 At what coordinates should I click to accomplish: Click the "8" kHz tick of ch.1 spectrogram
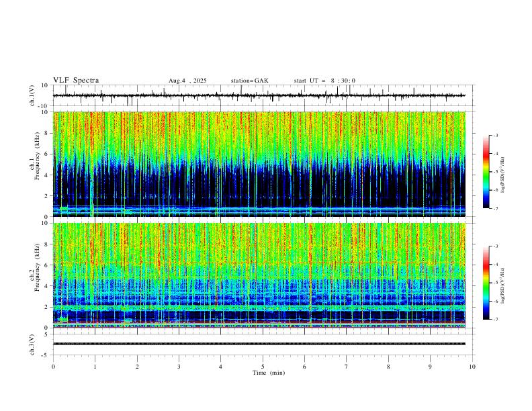47,133
